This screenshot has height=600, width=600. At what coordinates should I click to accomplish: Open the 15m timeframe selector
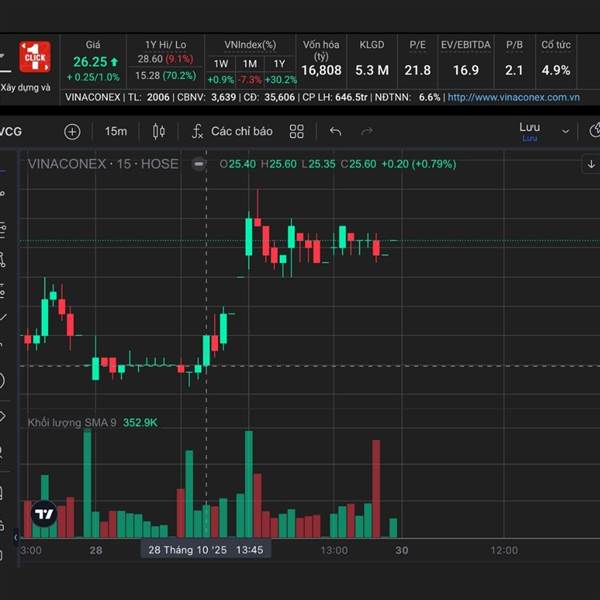click(x=116, y=131)
